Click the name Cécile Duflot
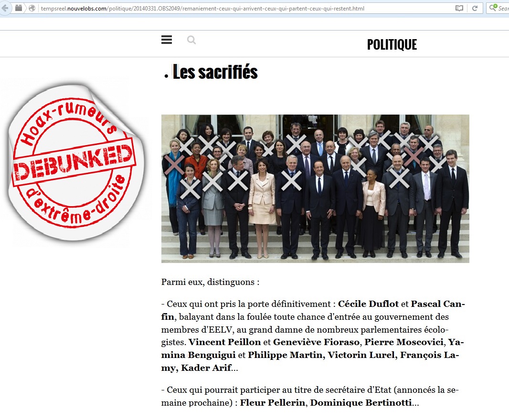This screenshot has width=509, height=420. coord(368,304)
